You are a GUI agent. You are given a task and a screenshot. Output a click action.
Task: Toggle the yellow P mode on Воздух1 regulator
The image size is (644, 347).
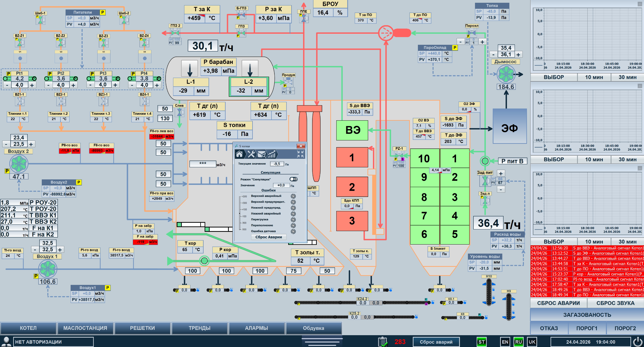(x=108, y=288)
